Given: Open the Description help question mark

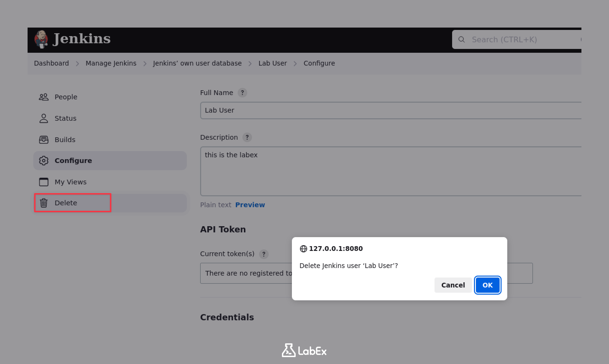Looking at the screenshot, I should (247, 137).
